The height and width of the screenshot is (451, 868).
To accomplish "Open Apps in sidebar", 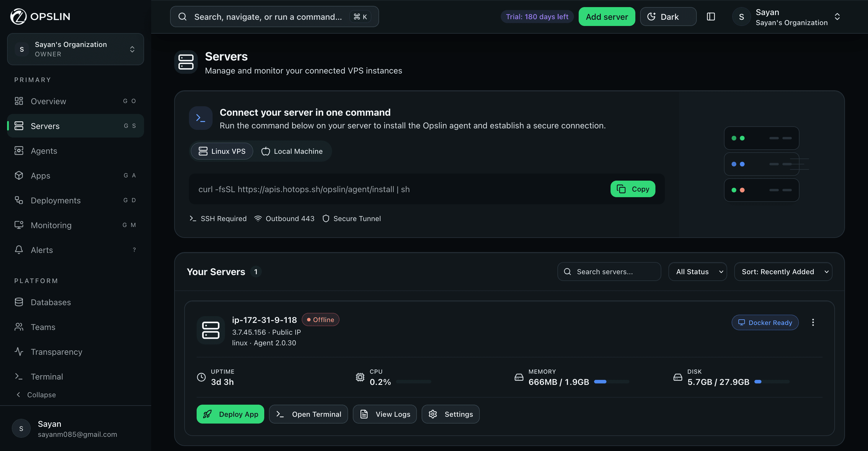I will (76, 176).
